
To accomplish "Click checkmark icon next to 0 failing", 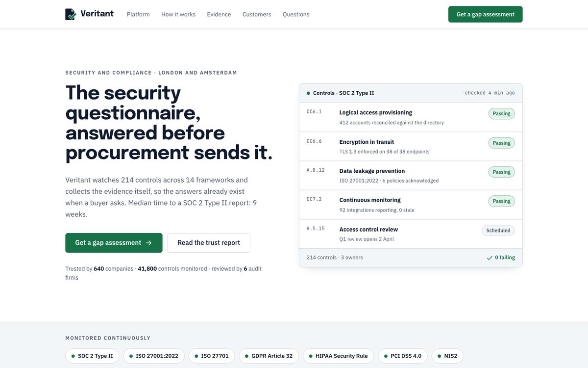I will point(490,258).
